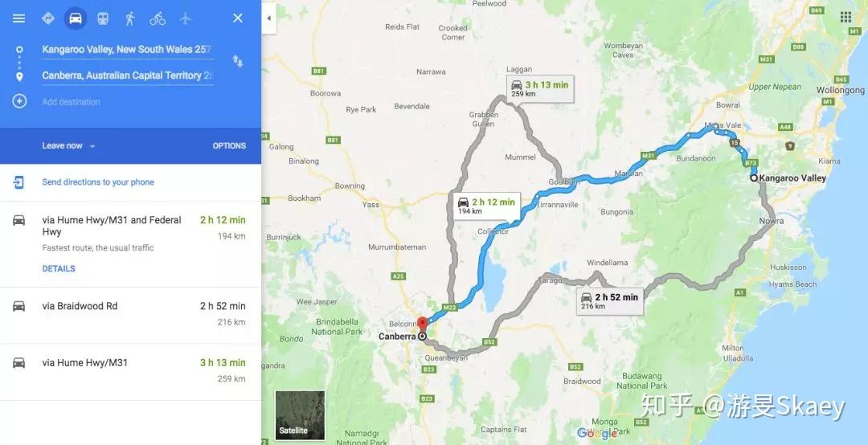
Task: Show DETAILS for fastest route
Action: pos(59,268)
